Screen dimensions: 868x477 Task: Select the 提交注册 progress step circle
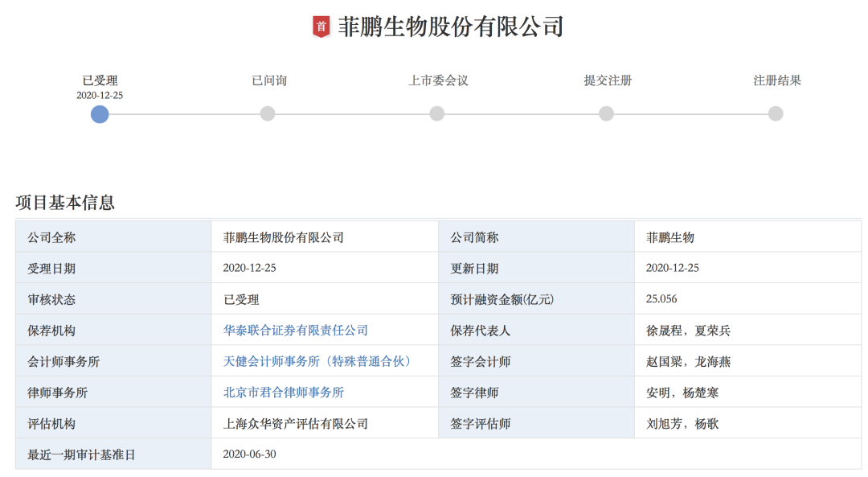click(x=607, y=114)
